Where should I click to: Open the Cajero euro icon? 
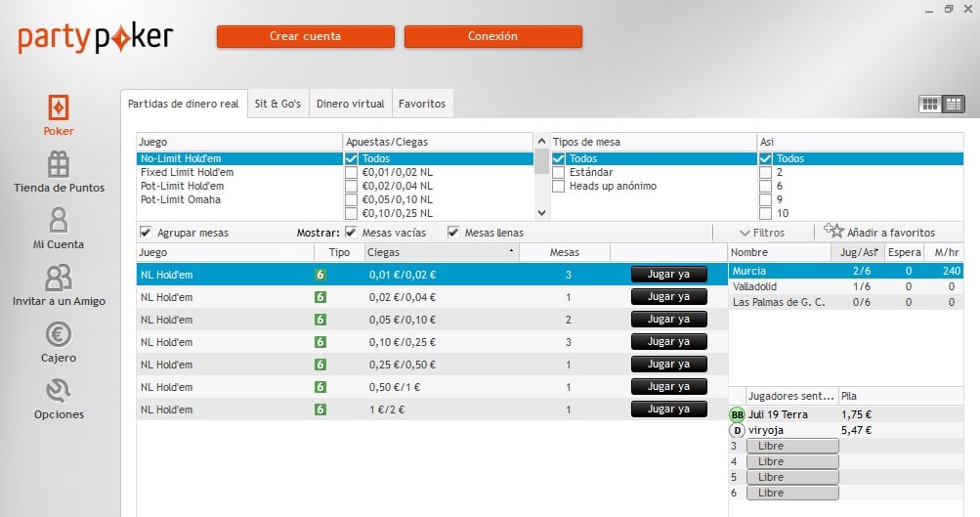(x=58, y=334)
